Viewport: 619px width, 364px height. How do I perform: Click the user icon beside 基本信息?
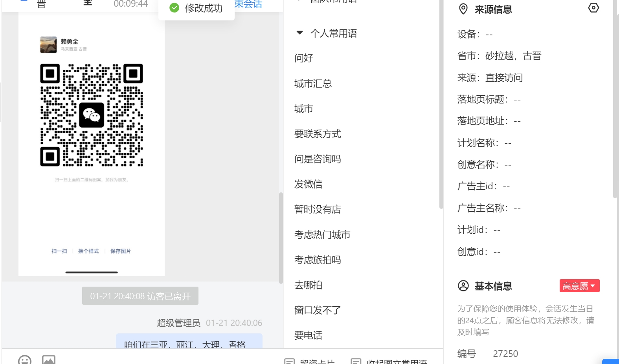coord(463,286)
